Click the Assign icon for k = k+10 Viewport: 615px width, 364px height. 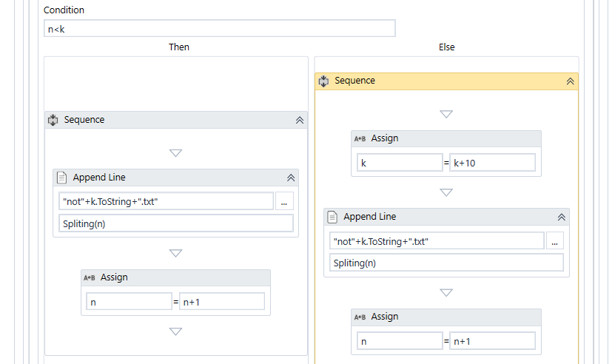(360, 138)
